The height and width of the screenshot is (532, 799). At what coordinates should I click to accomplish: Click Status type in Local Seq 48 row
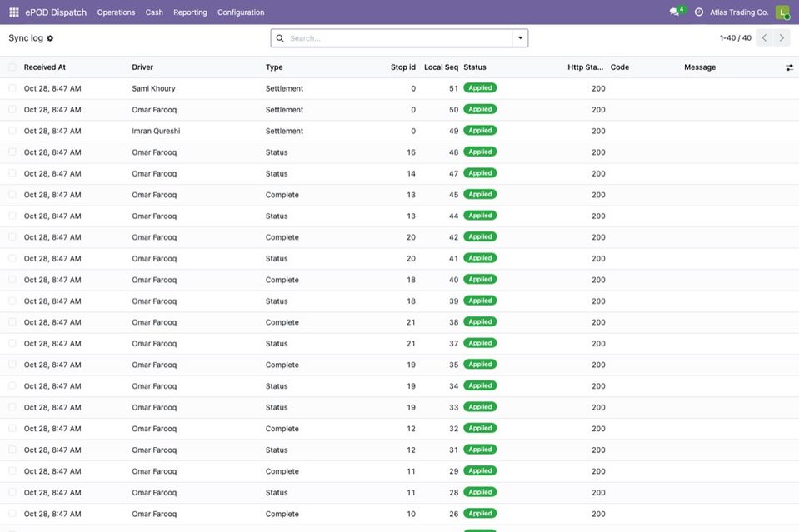277,152
